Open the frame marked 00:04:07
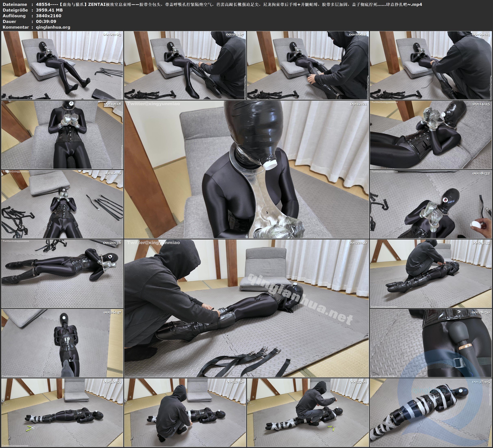Screen dimensions: 493x448 pos(185,65)
